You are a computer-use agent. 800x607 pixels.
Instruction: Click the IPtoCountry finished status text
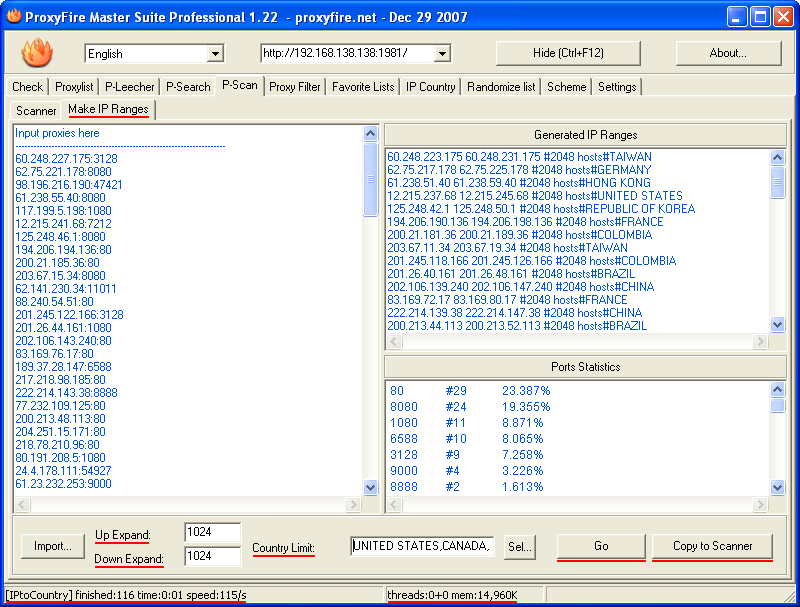tap(126, 595)
